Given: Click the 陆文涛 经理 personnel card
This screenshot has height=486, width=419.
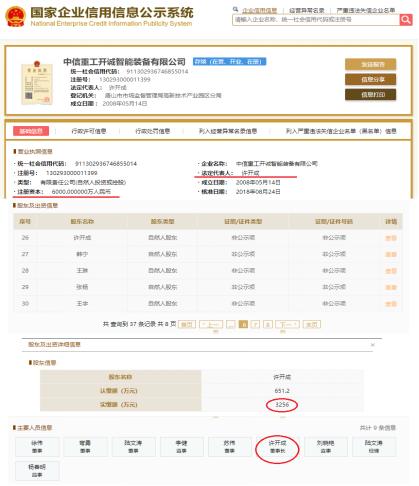Looking at the screenshot, I should click(x=374, y=447).
